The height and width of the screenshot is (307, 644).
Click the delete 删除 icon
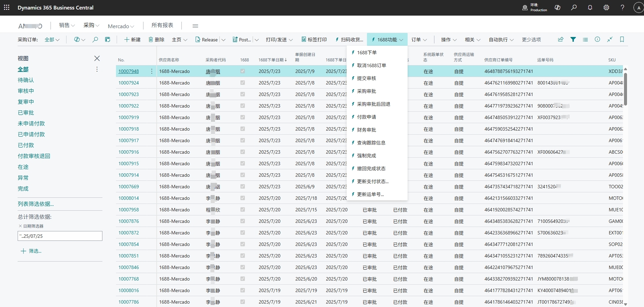[156, 39]
